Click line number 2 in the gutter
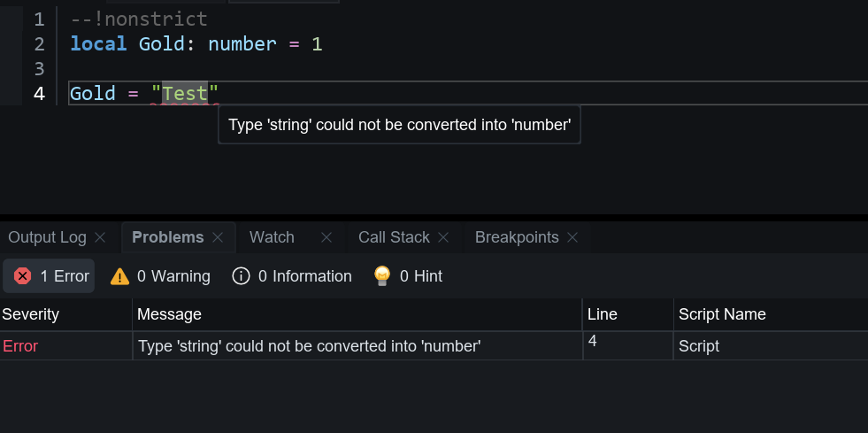 pyautogui.click(x=39, y=43)
